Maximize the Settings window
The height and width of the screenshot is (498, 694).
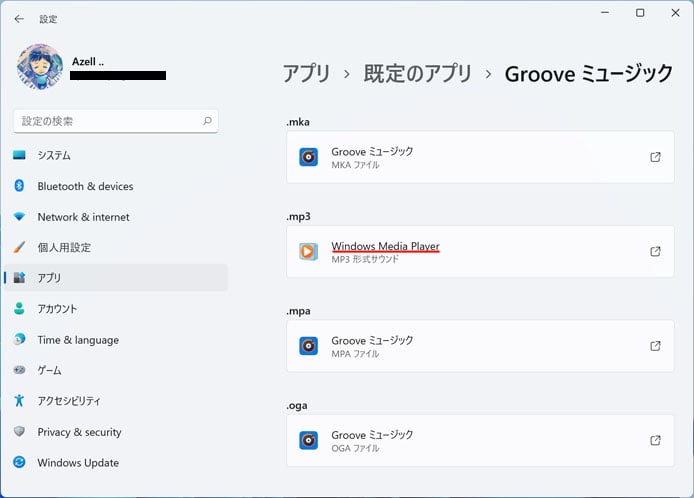point(640,13)
